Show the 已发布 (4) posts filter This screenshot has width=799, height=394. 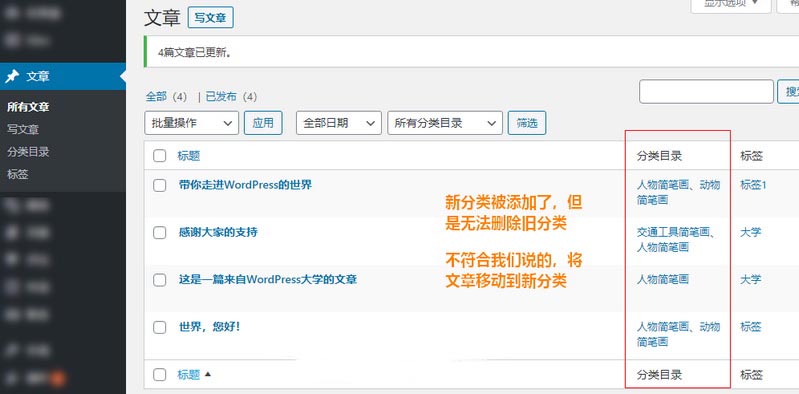click(231, 96)
